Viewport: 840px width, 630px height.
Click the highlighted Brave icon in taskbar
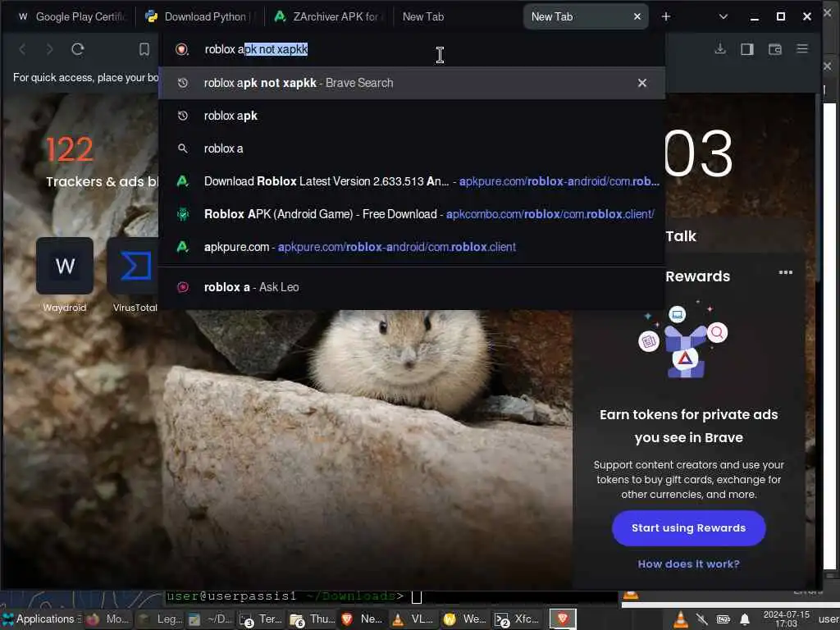562,619
